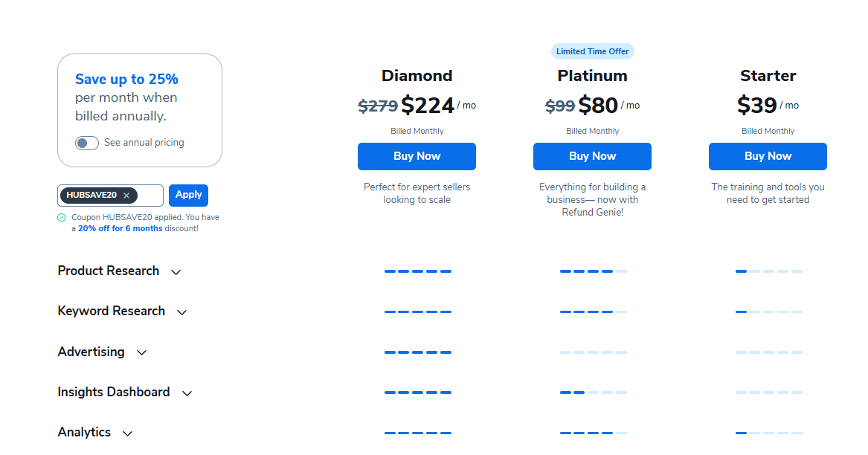Buy the Starter plan
This screenshot has height=455, width=868.
coord(768,156)
